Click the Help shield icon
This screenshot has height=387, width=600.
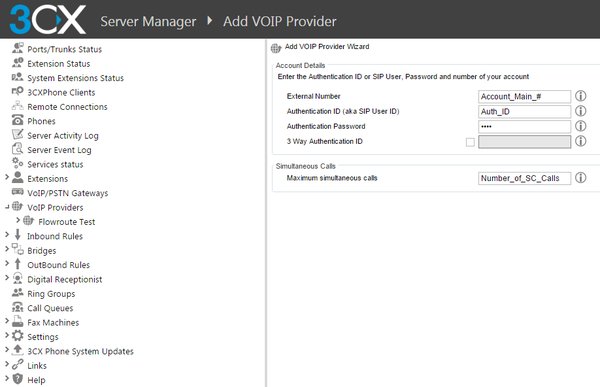[18, 379]
